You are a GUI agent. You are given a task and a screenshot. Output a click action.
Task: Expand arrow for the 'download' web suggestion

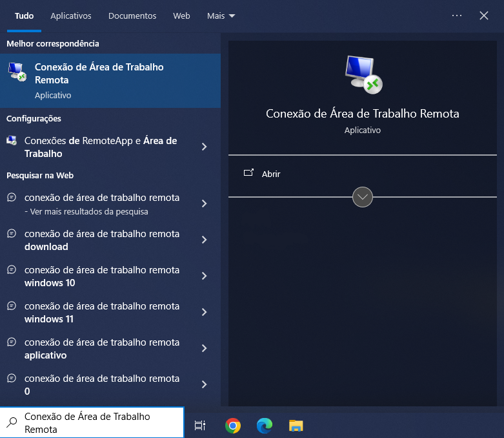[x=204, y=240]
